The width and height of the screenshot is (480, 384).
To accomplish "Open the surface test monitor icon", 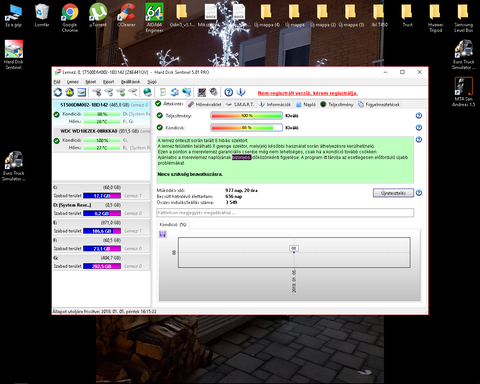I will (202, 92).
